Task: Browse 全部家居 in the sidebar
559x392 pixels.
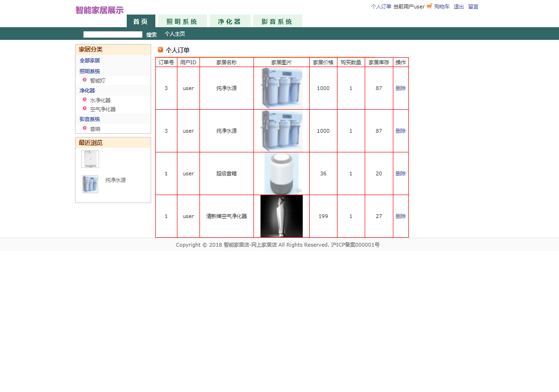Action: pos(89,60)
